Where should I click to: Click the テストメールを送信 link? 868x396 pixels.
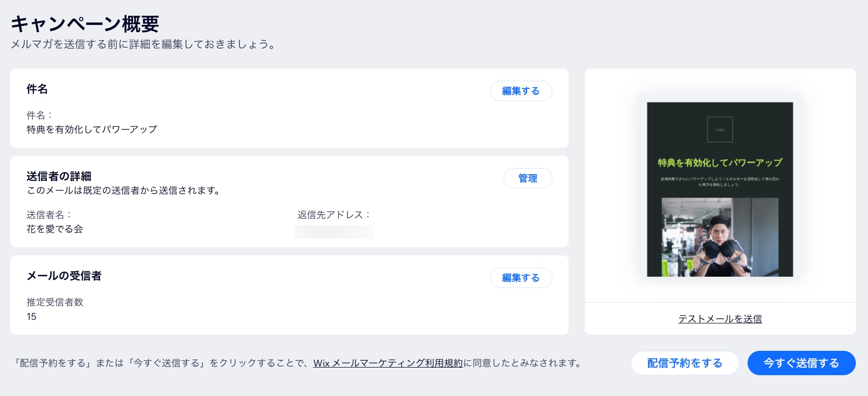pos(720,319)
